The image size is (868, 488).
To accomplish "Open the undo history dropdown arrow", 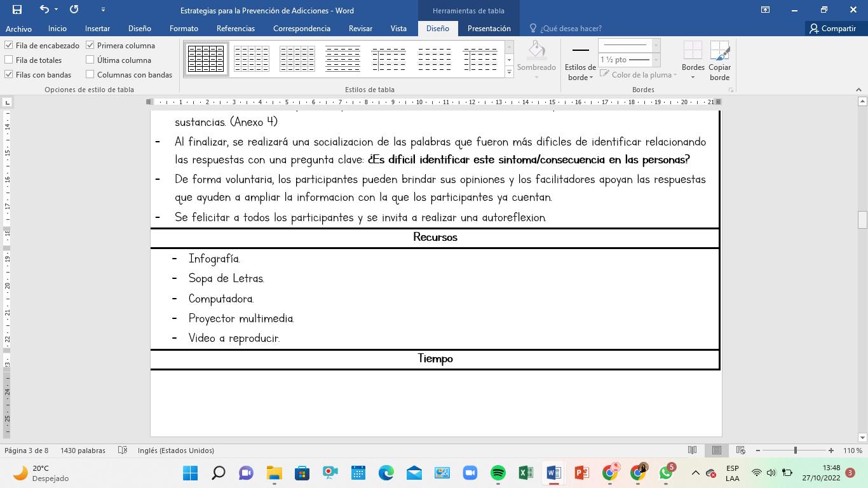I will (57, 10).
